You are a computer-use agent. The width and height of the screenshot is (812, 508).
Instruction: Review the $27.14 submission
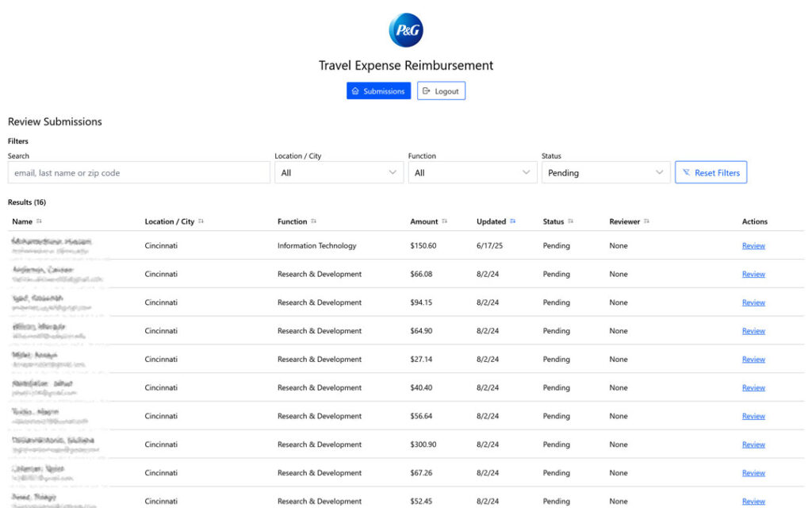(753, 360)
